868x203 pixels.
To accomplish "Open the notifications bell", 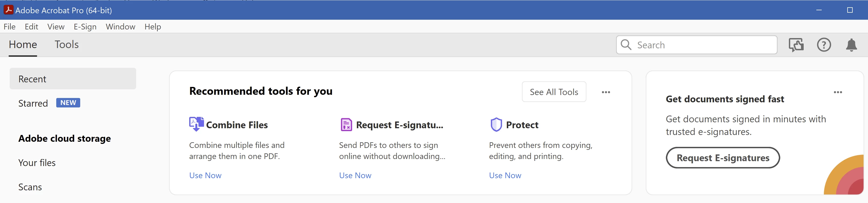I will pos(851,45).
